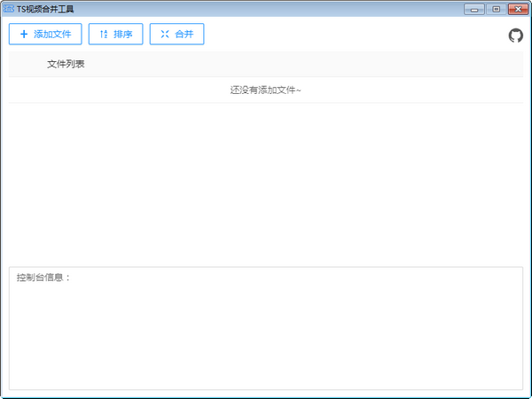Click the 文件列表 column header

coord(66,64)
